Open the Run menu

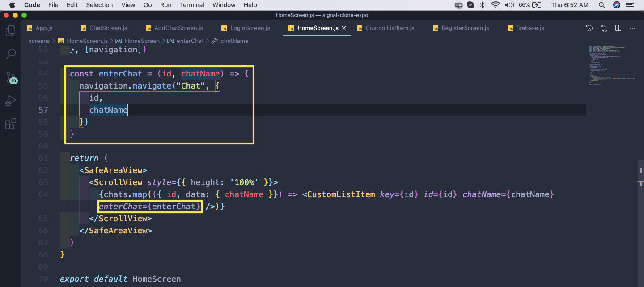[165, 5]
